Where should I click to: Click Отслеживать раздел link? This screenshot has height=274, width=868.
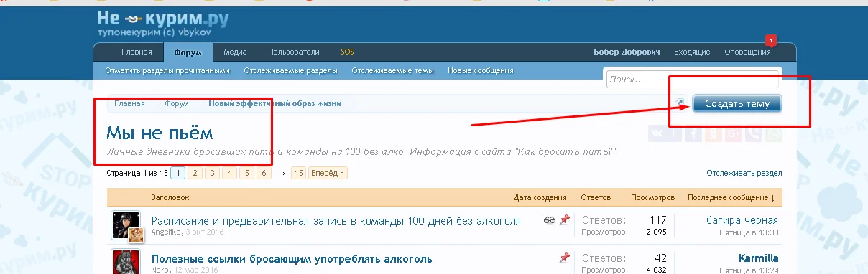[744, 173]
